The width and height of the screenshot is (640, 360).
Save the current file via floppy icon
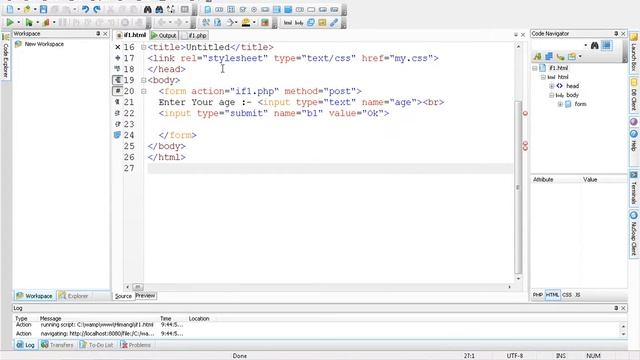pos(43,9)
